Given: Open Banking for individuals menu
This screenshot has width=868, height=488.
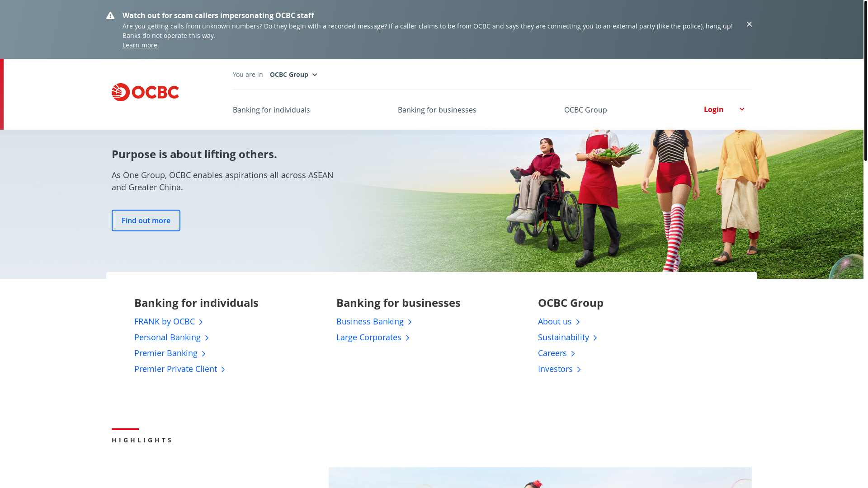Looking at the screenshot, I should (271, 110).
